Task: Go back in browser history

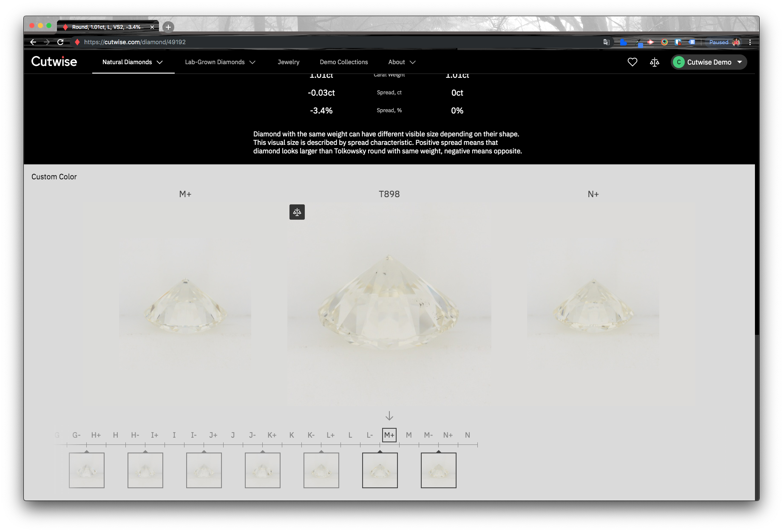Action: click(33, 42)
